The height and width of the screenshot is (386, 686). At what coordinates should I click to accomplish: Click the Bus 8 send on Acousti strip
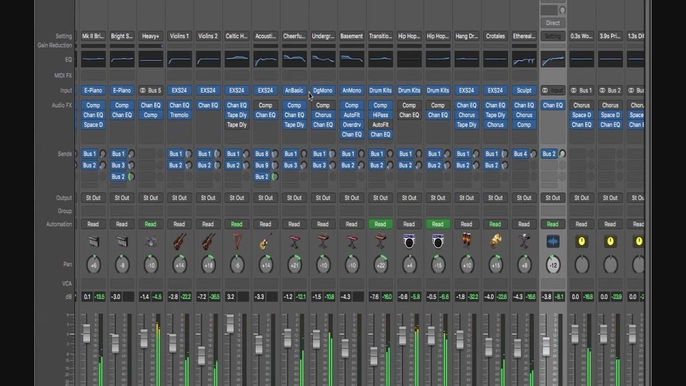point(262,154)
